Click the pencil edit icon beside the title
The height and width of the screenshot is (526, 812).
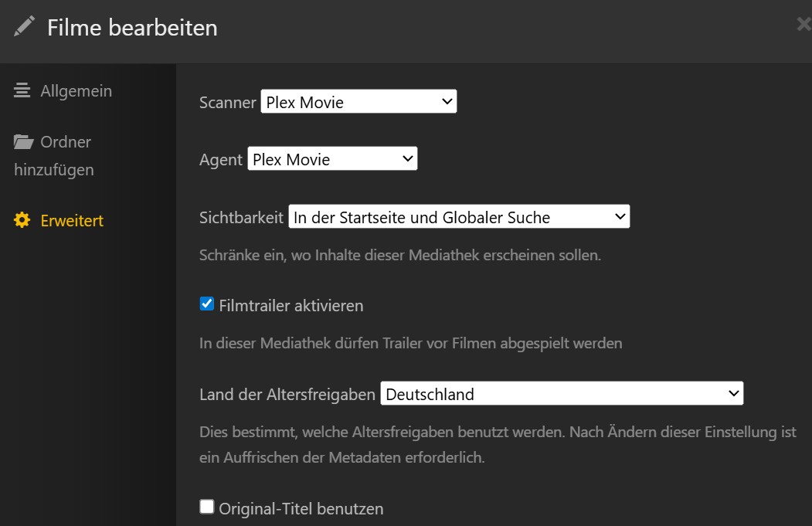(x=24, y=26)
